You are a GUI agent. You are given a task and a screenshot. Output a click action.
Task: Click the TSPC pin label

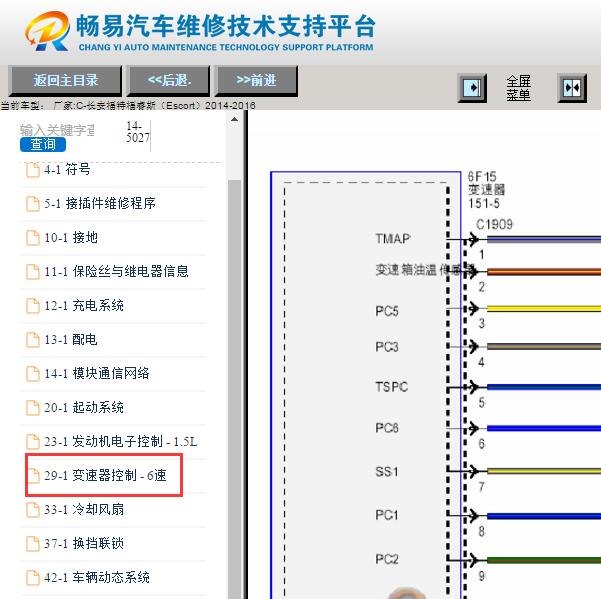coord(391,387)
